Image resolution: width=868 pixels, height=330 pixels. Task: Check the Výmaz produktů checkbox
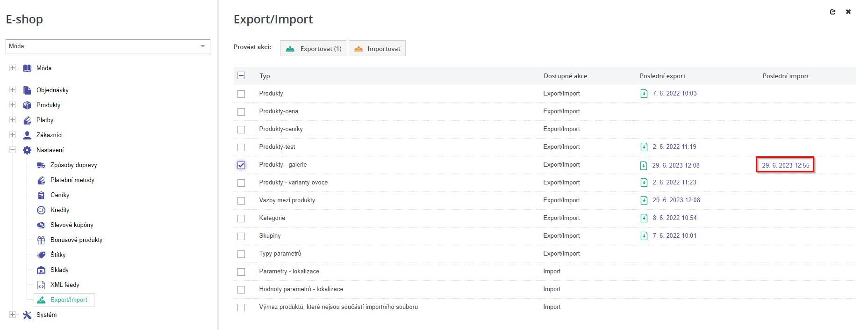241,307
